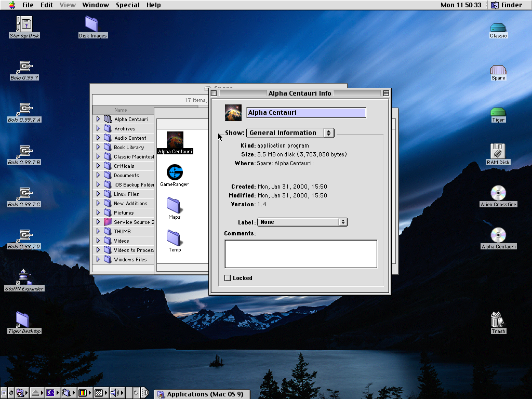Enable the Locked checkbox

[228, 278]
